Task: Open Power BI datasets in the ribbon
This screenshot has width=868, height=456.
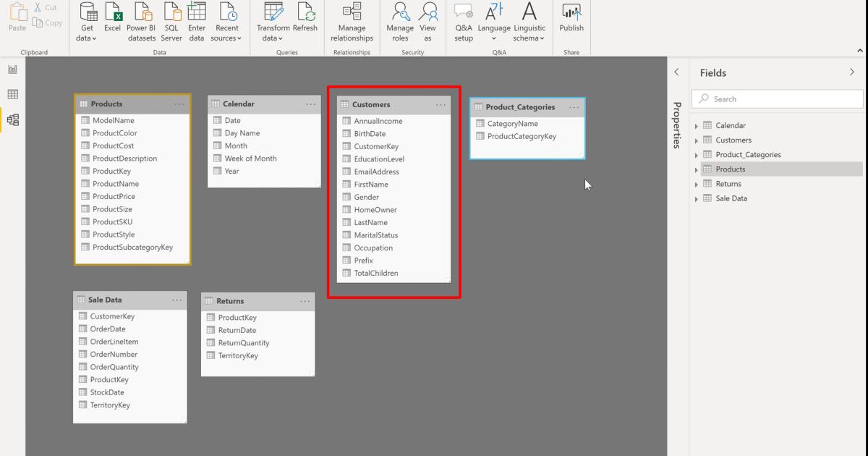Action: 141,22
